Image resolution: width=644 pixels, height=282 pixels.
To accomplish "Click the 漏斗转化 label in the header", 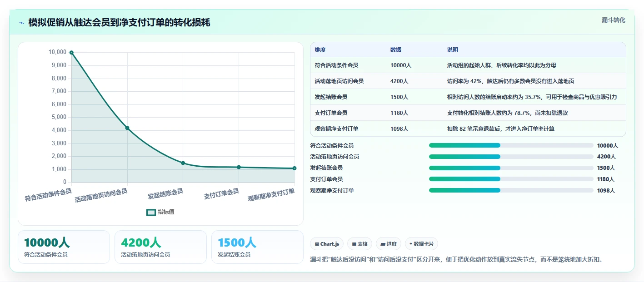I will (x=614, y=20).
